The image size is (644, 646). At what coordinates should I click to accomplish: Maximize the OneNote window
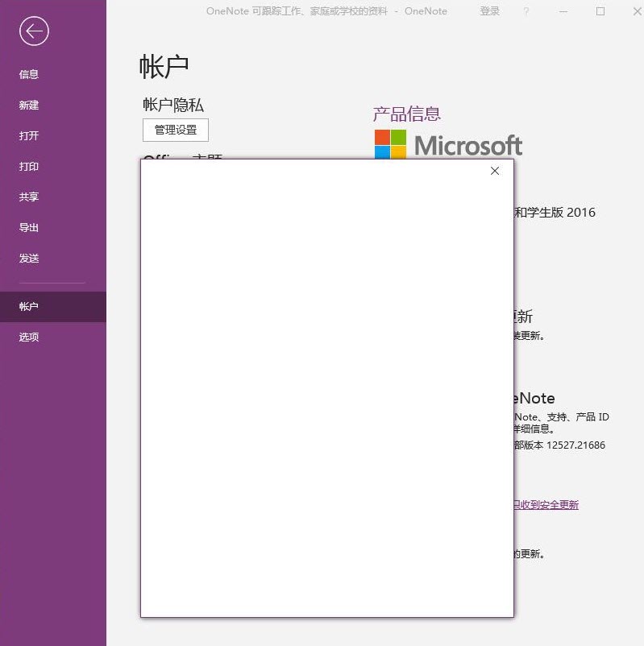600,11
